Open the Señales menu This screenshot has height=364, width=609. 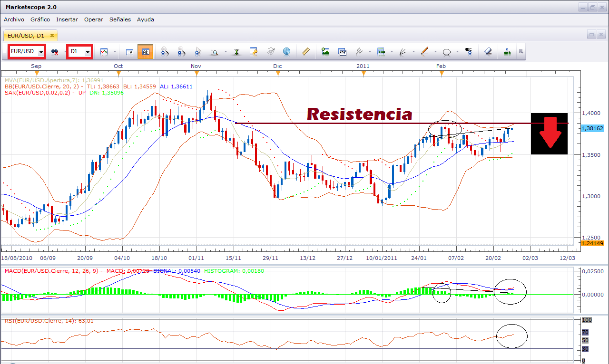[x=120, y=19]
